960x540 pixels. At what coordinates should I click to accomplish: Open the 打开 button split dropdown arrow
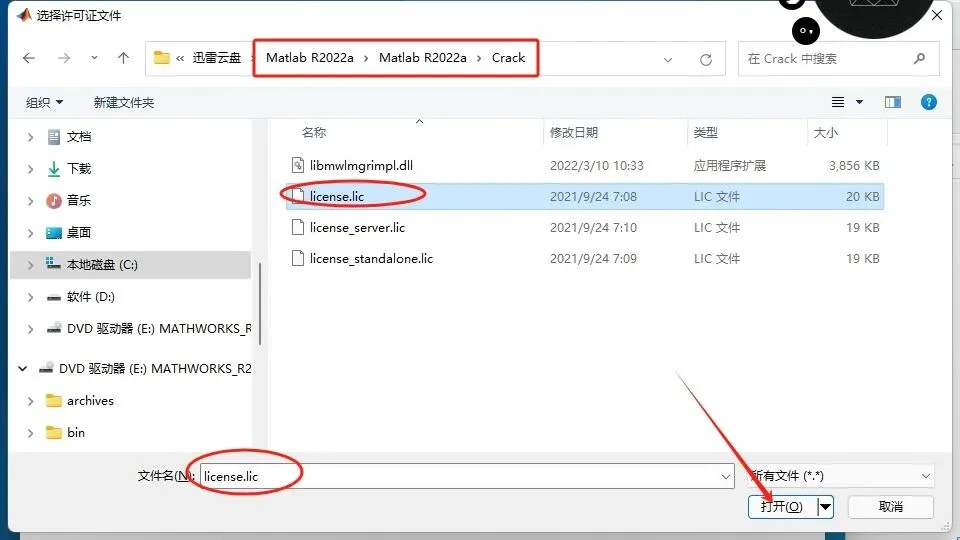pyautogui.click(x=825, y=506)
